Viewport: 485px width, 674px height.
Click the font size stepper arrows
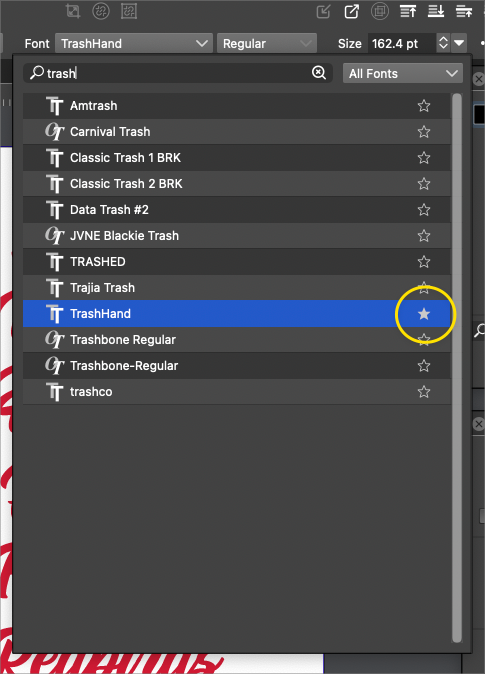tap(443, 43)
